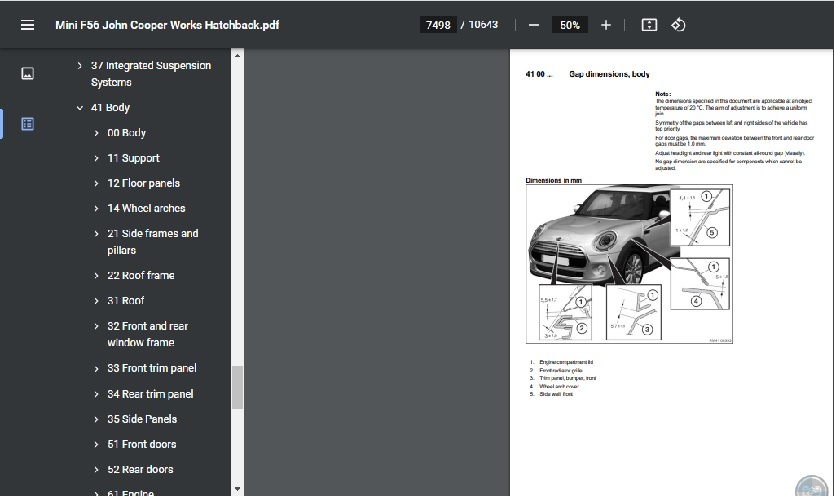Click the outline scrollbar up arrow
The image size is (834, 496).
[237, 55]
